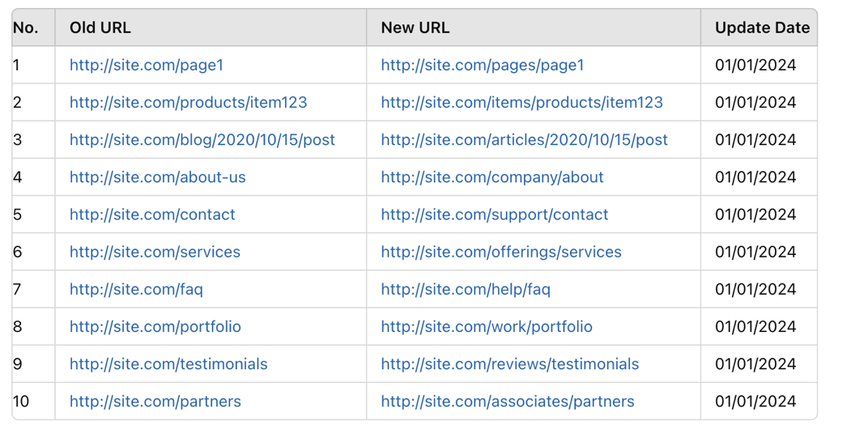Open the company/about new link

[x=492, y=177]
